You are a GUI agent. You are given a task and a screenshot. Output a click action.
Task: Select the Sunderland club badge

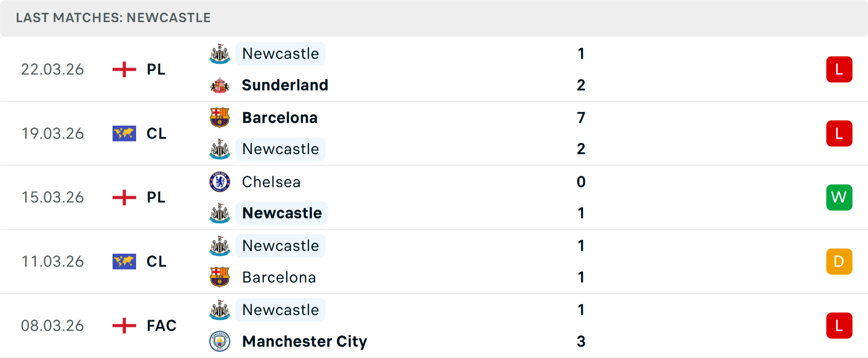pos(220,85)
